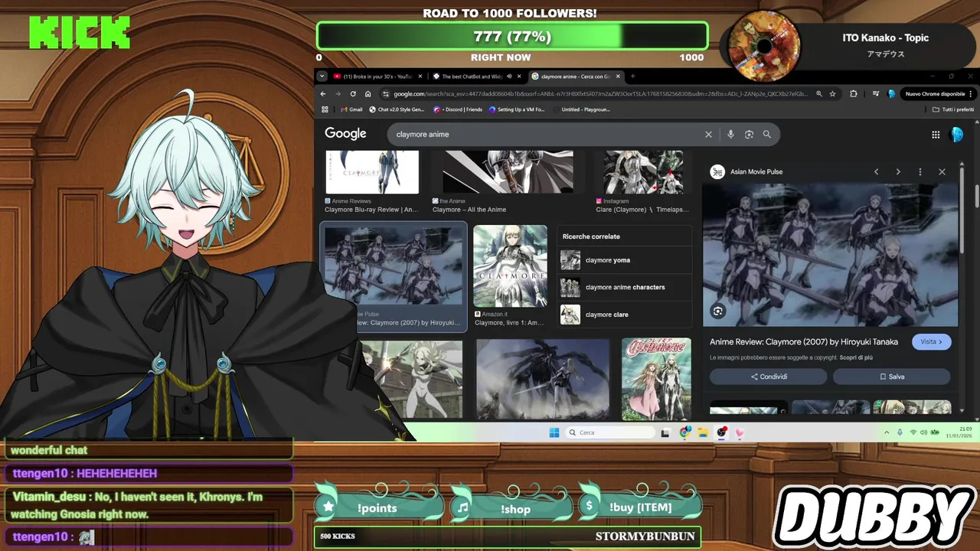Open Discord Friends bookmark

458,109
